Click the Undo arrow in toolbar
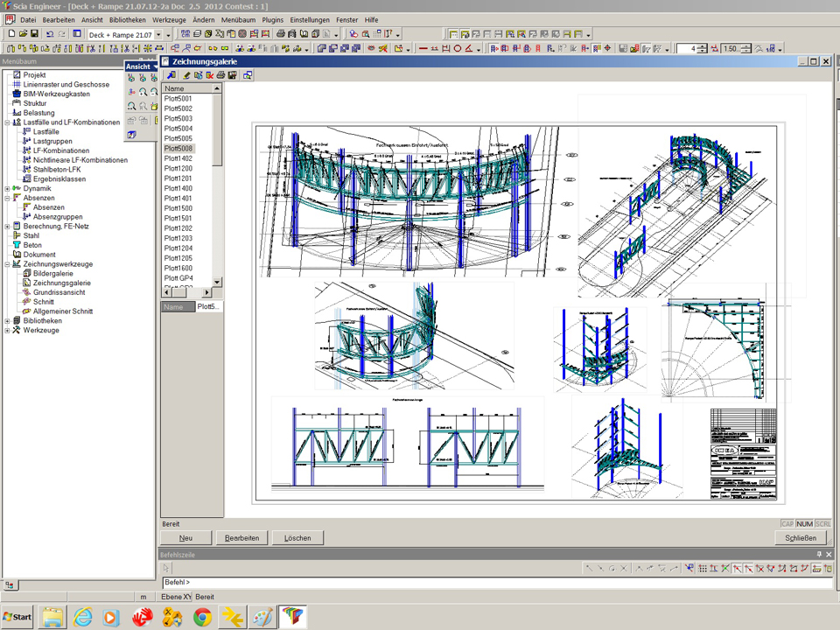 (x=50, y=33)
